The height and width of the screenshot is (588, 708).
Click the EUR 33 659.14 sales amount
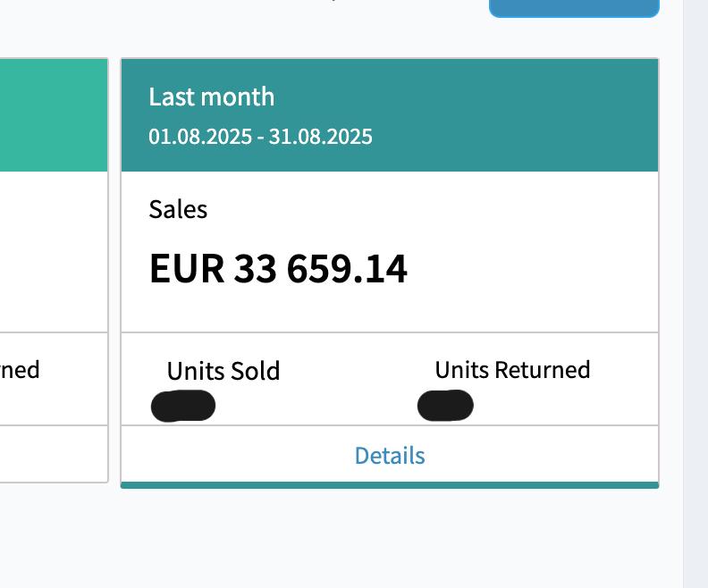[278, 268]
